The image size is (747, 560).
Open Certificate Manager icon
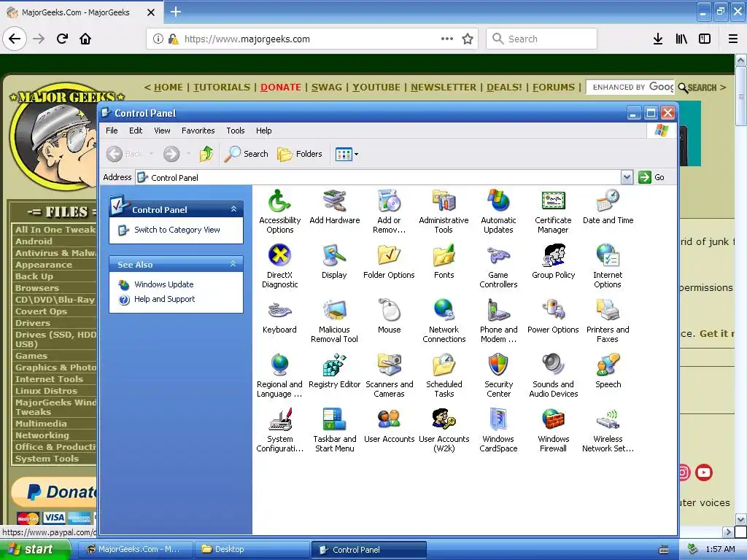tap(553, 211)
